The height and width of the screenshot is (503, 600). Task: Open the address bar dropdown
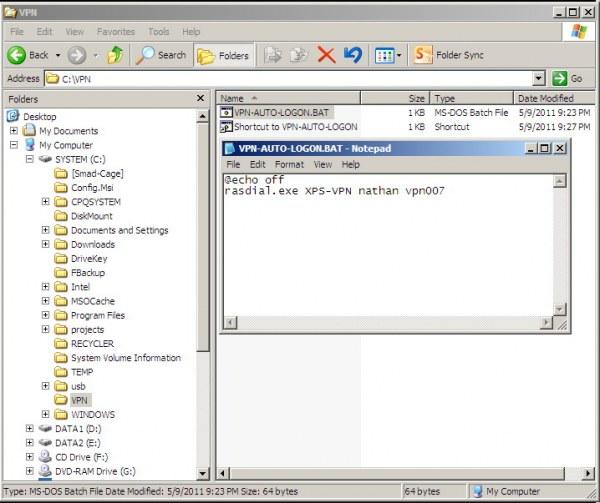coord(538,79)
